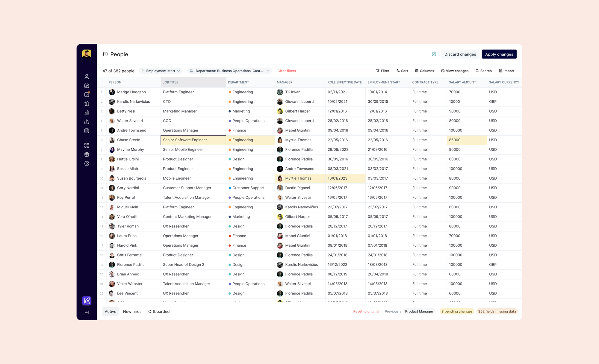
Task: Select the Senior Software Engineer job title cell
Action: click(193, 140)
